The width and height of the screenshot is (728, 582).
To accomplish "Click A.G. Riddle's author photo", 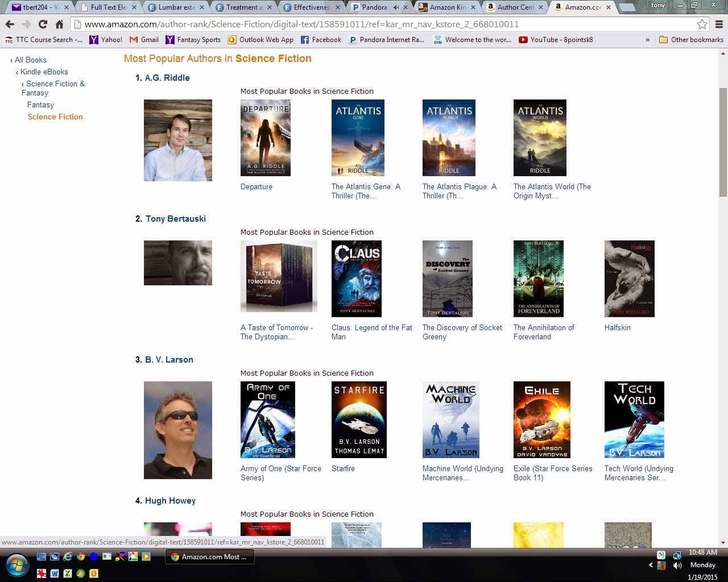I will (178, 140).
